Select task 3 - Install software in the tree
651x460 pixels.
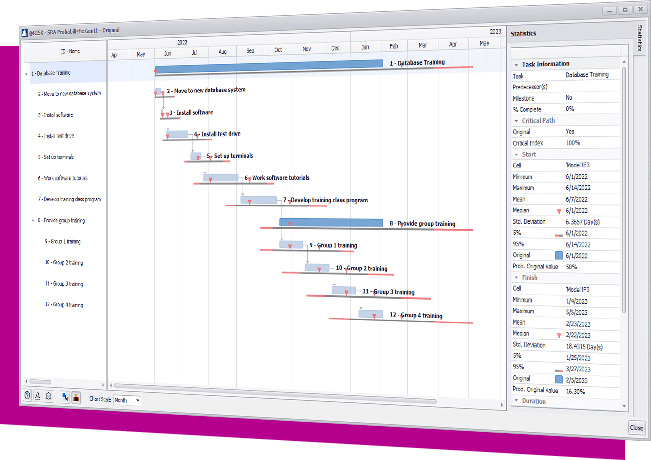pos(55,115)
